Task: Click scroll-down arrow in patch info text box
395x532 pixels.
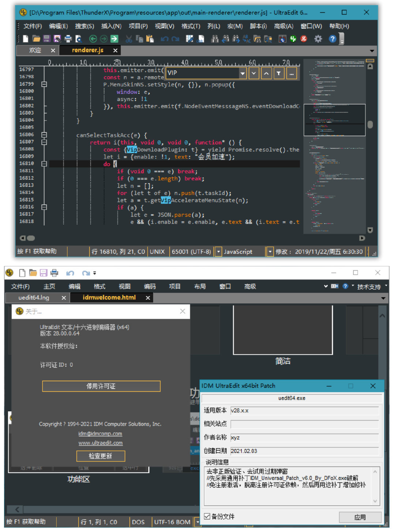Action: click(375, 501)
